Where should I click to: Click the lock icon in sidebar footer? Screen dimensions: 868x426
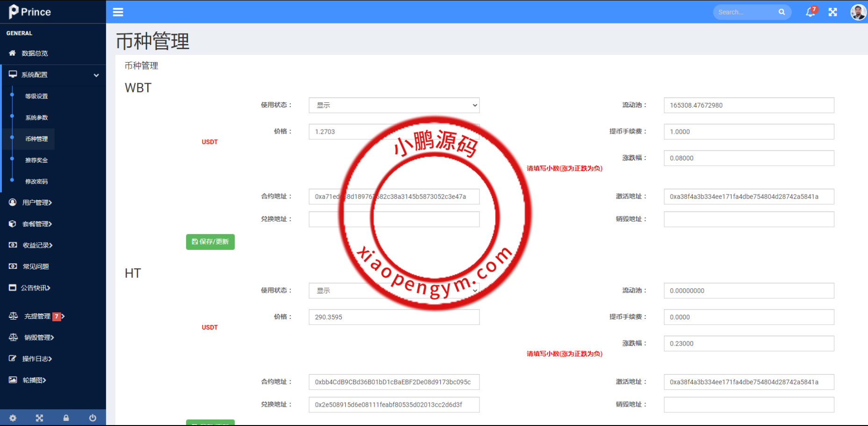point(66,418)
